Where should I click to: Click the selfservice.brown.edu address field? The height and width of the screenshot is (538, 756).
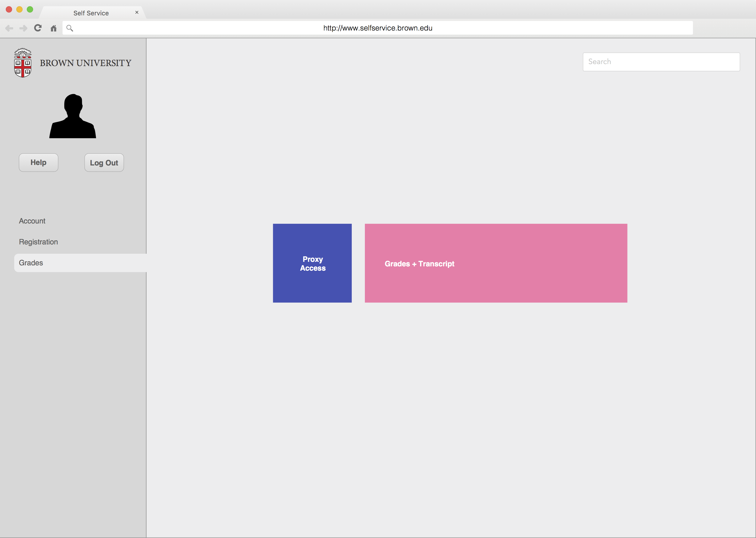[x=378, y=28]
